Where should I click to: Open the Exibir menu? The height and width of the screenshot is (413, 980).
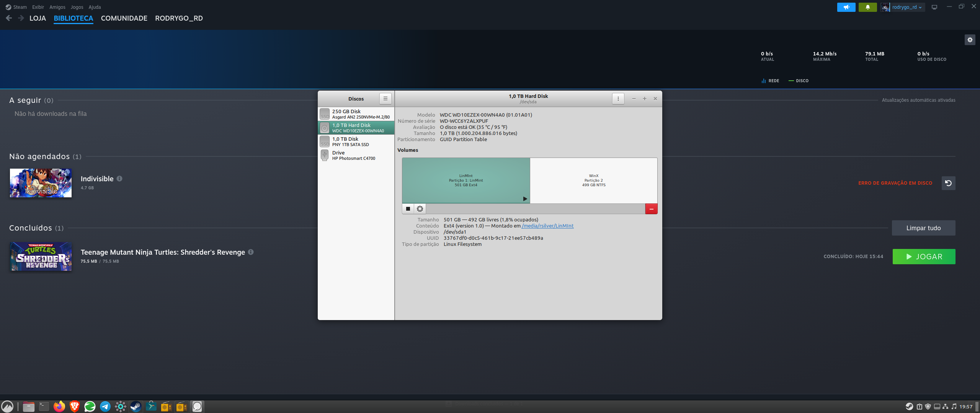38,7
